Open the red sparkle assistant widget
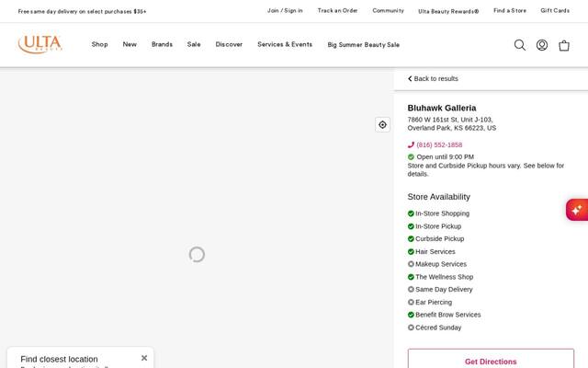Screen dimensions: 588x368 click(577, 210)
